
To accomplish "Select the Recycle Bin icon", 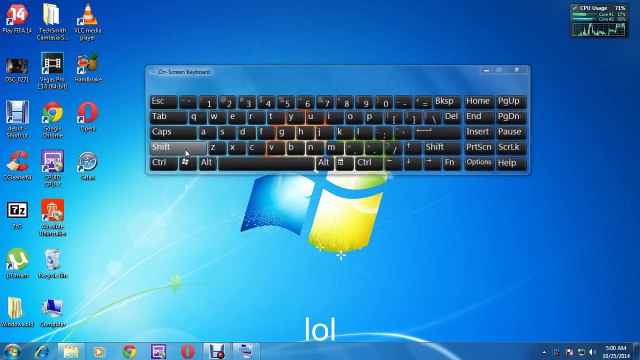I will click(x=52, y=264).
